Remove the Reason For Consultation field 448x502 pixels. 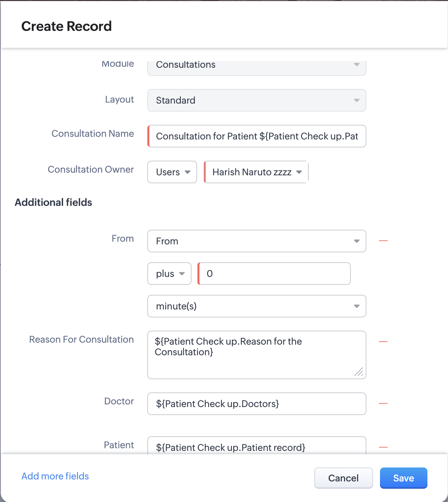pyautogui.click(x=383, y=342)
